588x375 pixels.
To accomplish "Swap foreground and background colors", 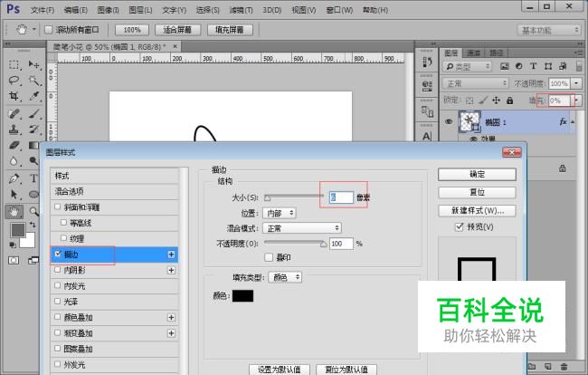I will 33,225.
